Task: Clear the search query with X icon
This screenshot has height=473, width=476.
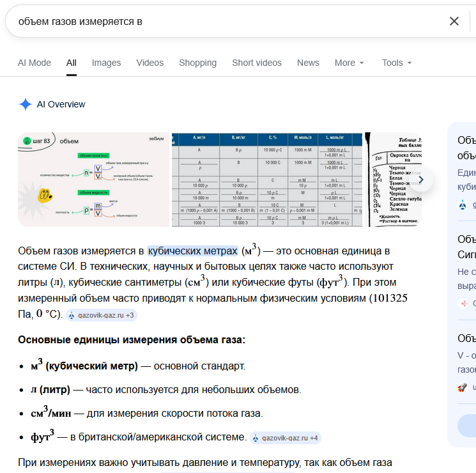Action: point(454,21)
